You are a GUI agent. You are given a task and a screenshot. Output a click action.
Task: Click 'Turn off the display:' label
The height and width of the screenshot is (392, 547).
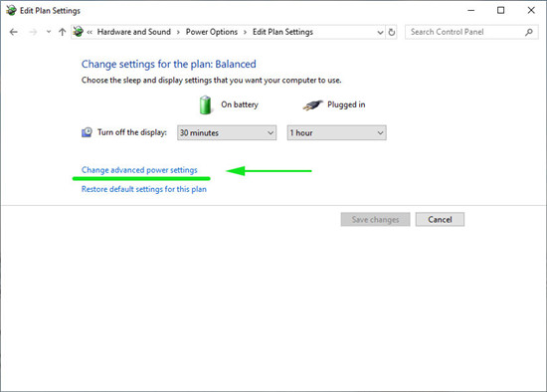[x=132, y=132]
